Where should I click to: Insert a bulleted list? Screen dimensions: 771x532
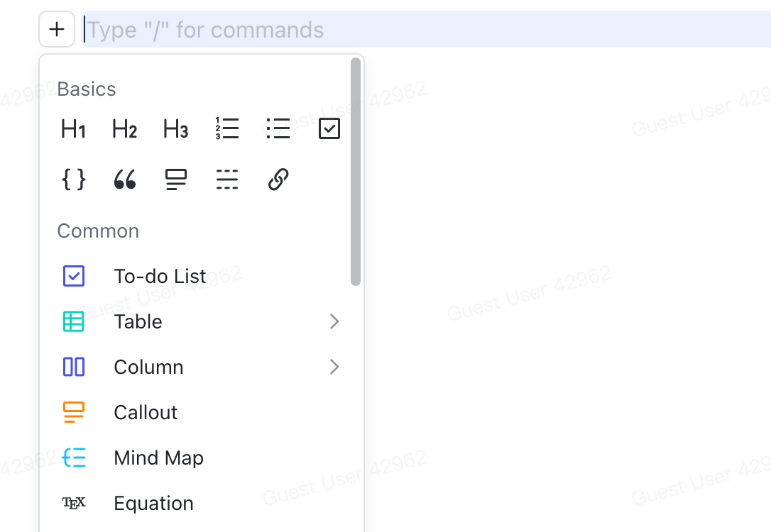(278, 129)
